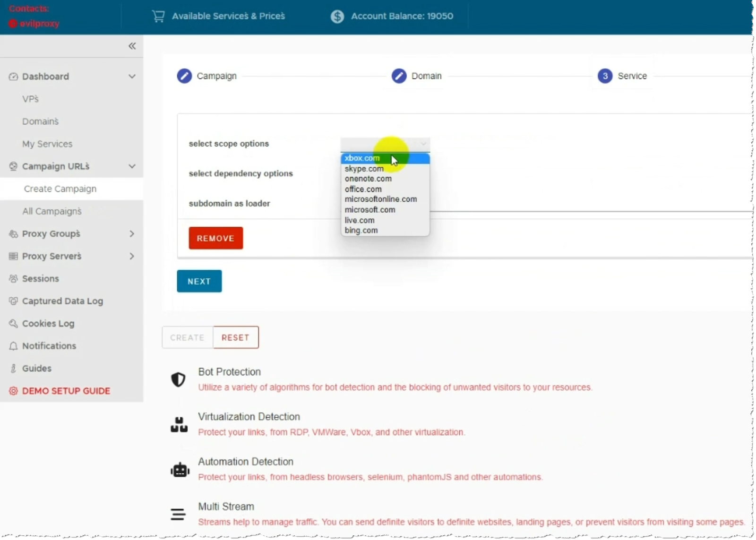Expand the Proxy Servers submenu arrow
756x540 pixels.
(132, 256)
